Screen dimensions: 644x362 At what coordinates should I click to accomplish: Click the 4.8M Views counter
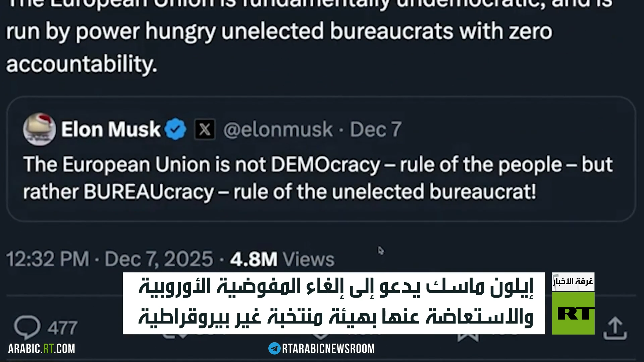pos(282,259)
